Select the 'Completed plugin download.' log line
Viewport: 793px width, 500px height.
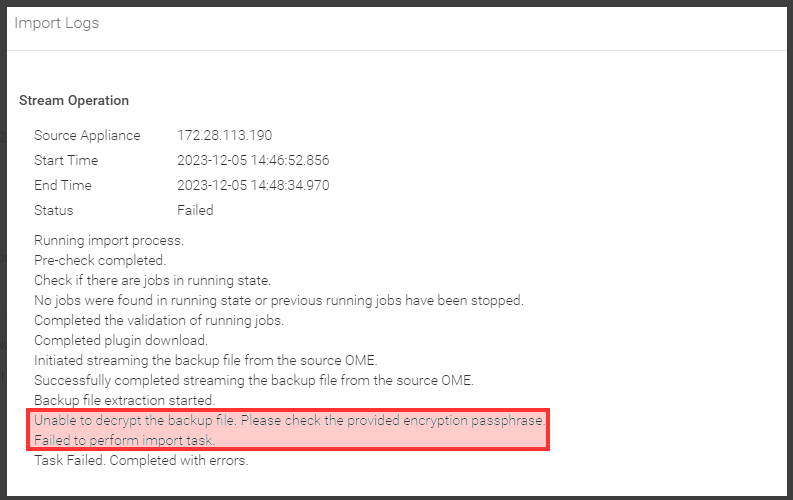tap(121, 340)
